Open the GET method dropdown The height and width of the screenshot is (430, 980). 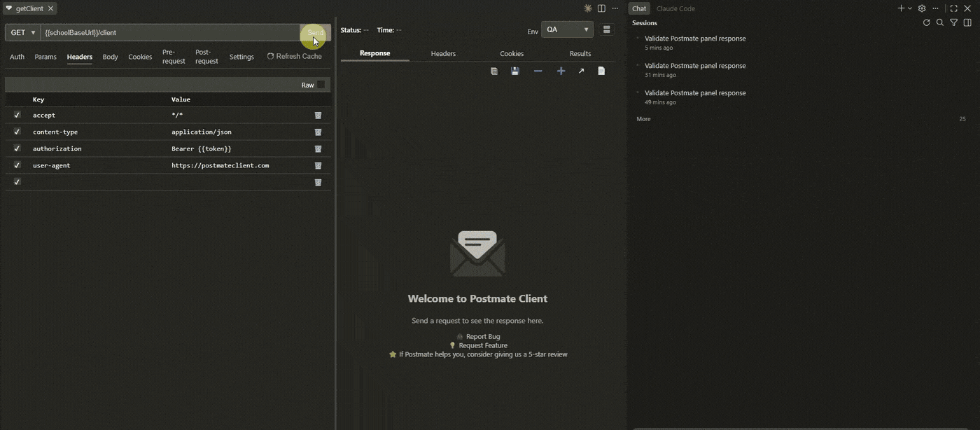click(x=22, y=32)
